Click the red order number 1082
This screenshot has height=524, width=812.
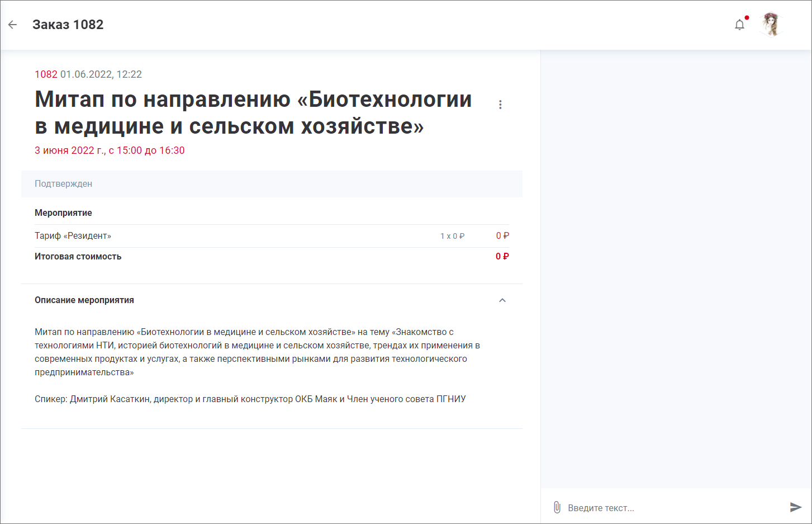pos(46,74)
